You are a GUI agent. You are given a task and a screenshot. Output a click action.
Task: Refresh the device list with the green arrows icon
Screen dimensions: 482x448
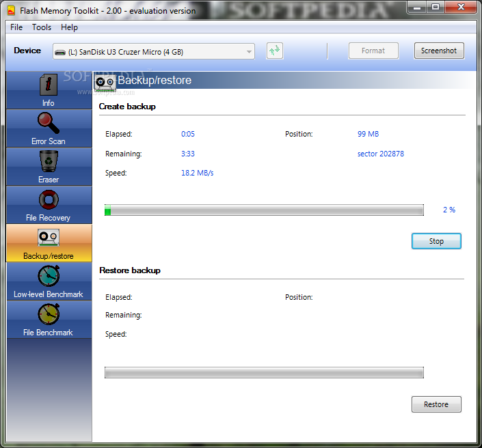pos(275,51)
